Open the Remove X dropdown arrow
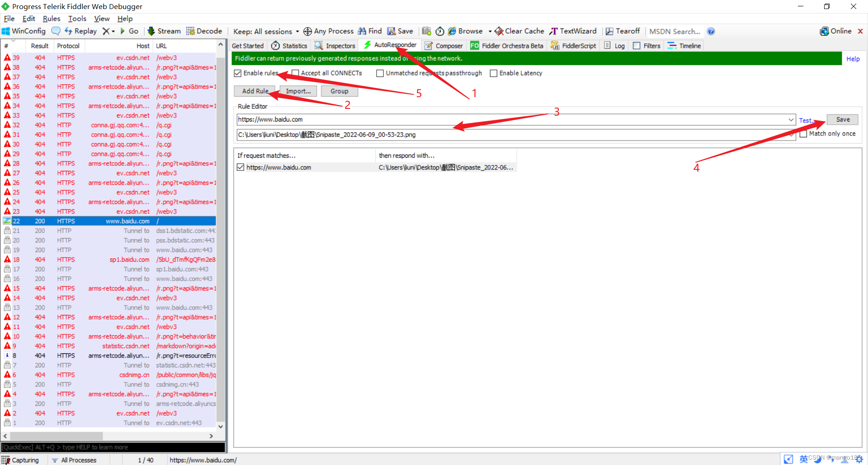Screen dimensions: 868x465 point(113,31)
